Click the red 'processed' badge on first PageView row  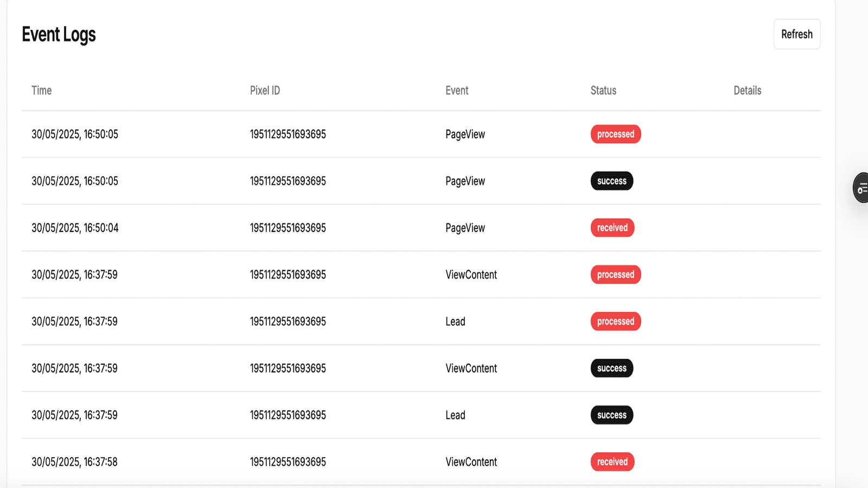point(615,134)
